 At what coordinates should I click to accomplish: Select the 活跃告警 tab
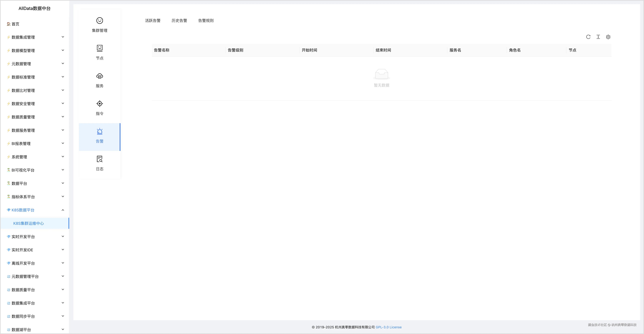click(x=153, y=21)
